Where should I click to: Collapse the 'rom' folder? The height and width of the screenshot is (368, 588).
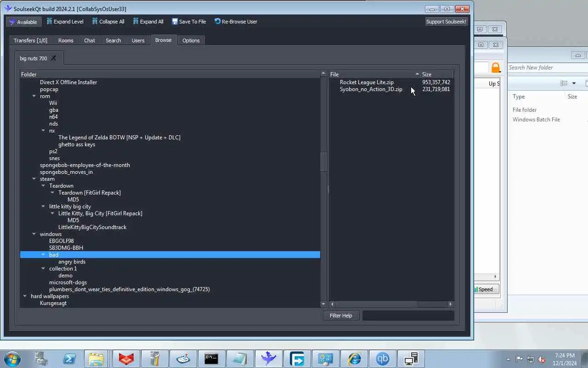coord(34,96)
